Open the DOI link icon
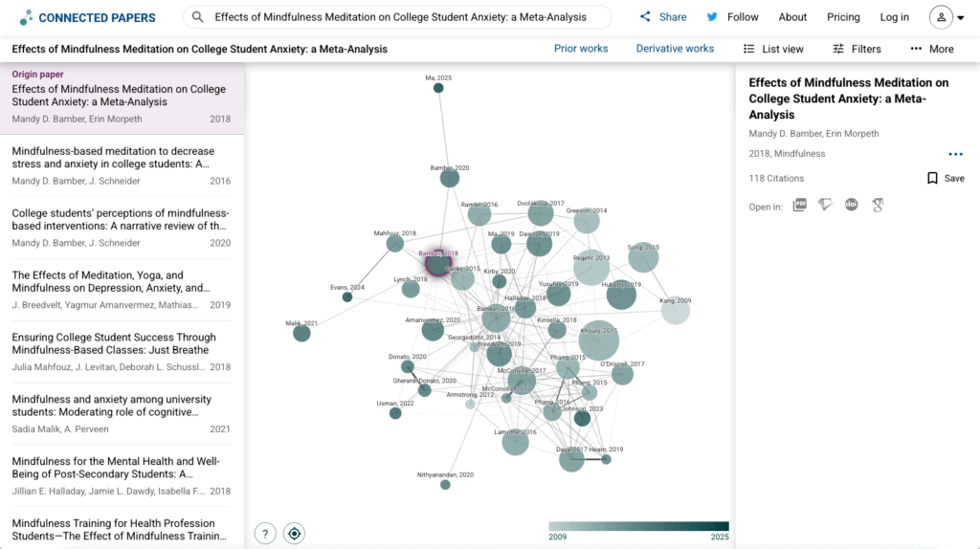Image resolution: width=980 pixels, height=549 pixels. click(852, 206)
